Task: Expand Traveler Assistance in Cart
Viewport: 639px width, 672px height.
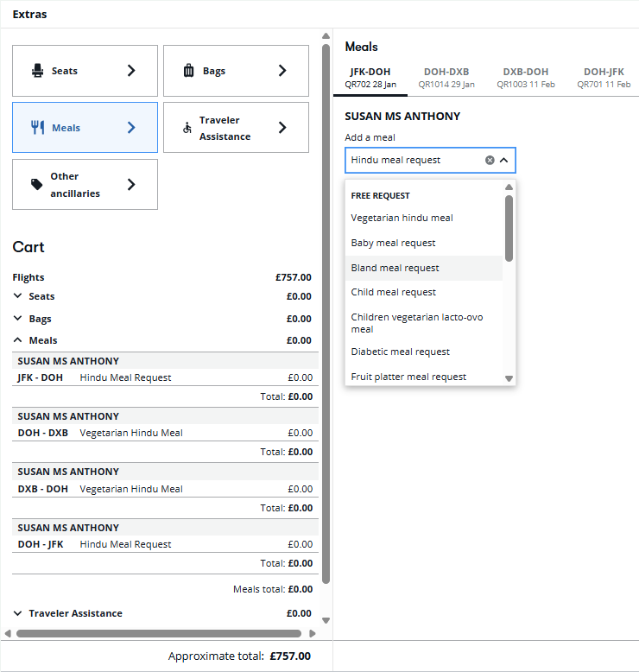Action: click(x=18, y=613)
